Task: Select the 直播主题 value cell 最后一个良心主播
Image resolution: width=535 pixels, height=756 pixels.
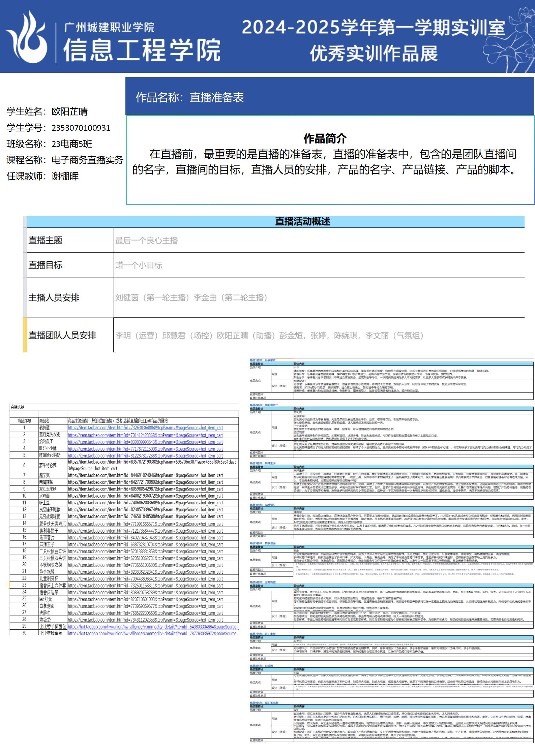Action: pos(146,241)
